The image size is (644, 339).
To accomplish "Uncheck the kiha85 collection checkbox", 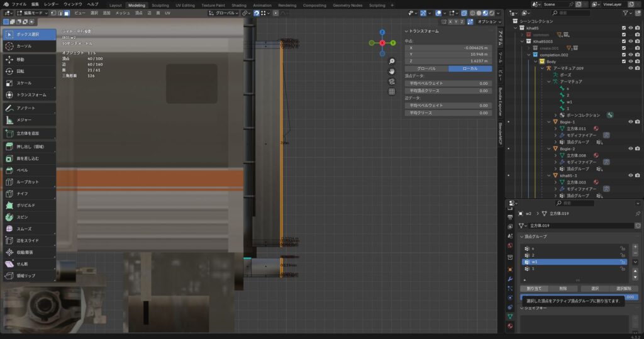I will coord(623,28).
